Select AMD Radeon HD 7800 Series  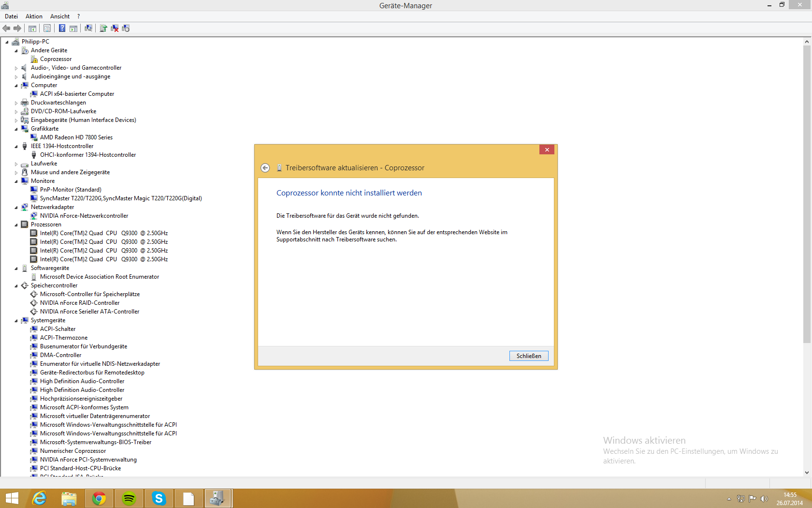point(76,137)
